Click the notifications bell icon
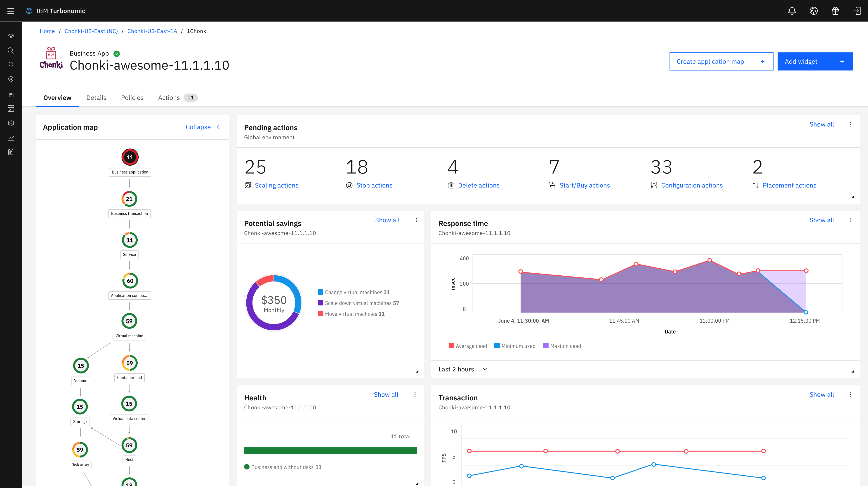868x488 pixels. pyautogui.click(x=792, y=11)
